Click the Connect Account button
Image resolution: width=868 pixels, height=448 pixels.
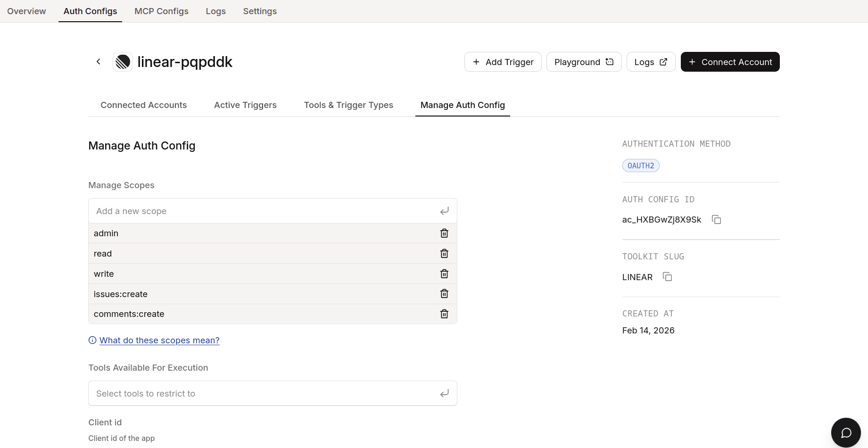[x=730, y=62]
